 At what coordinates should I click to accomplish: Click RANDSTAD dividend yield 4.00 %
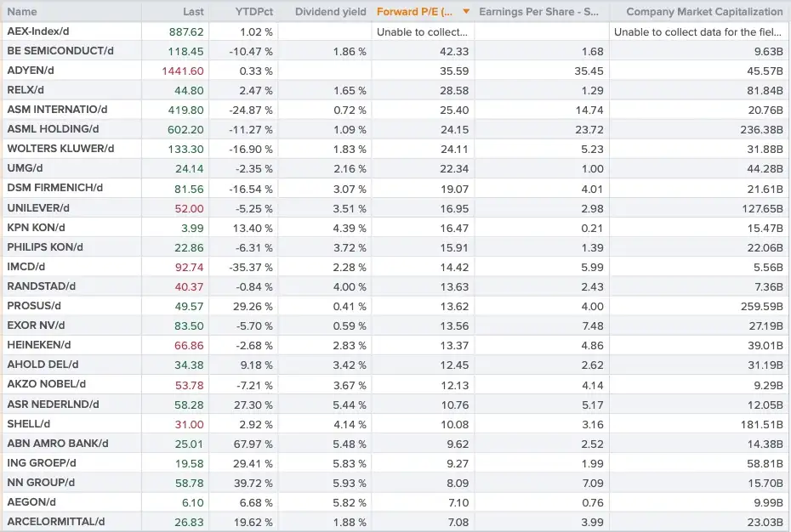pyautogui.click(x=349, y=287)
